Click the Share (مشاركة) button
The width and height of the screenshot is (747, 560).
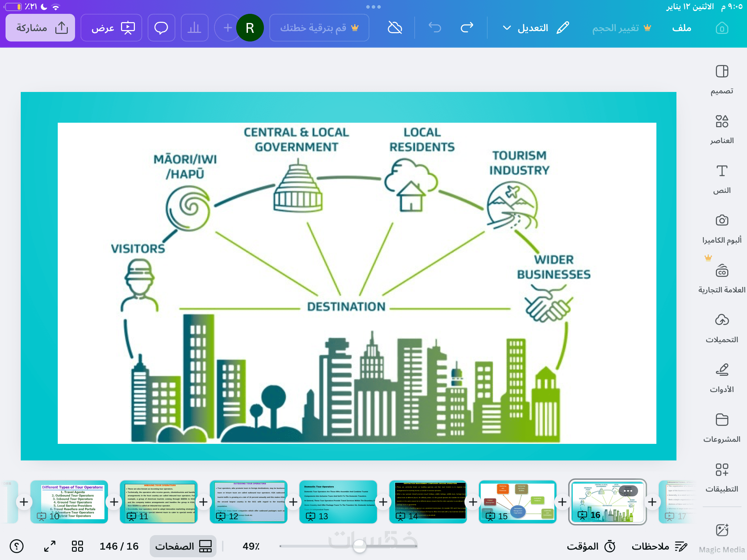click(40, 28)
